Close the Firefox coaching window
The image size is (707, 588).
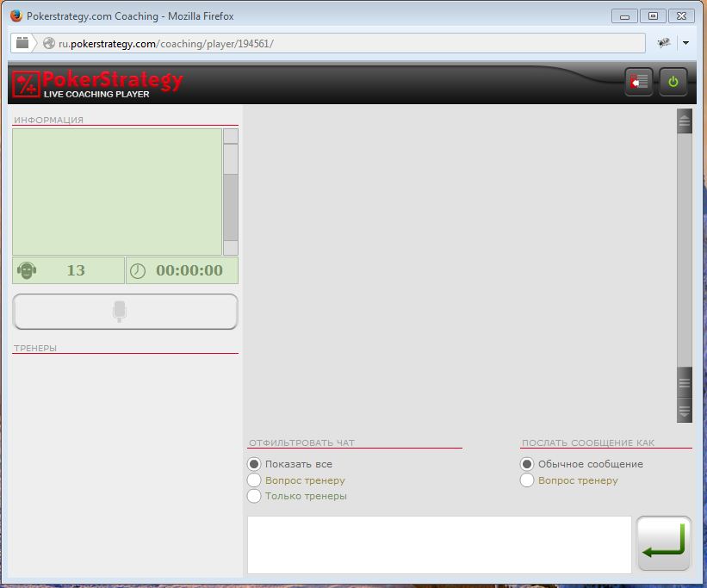[x=682, y=16]
